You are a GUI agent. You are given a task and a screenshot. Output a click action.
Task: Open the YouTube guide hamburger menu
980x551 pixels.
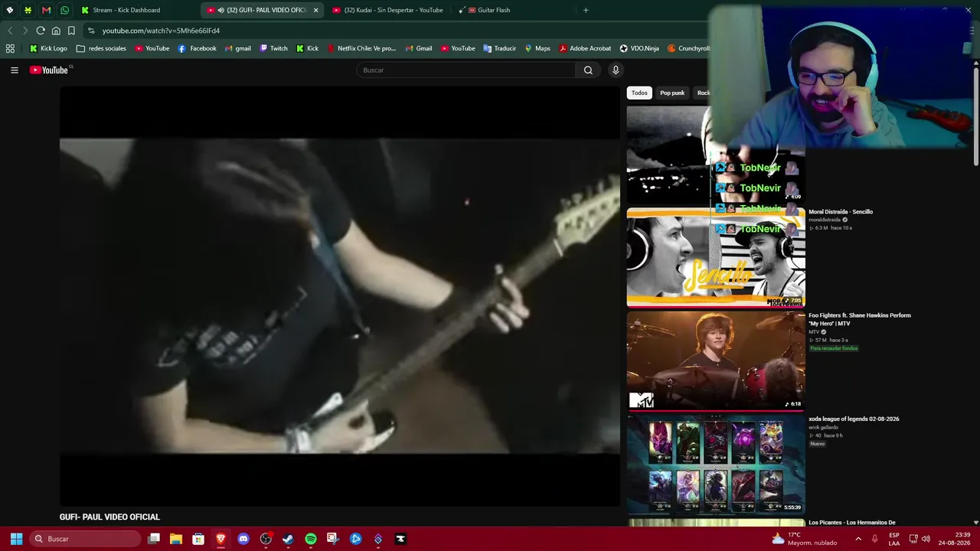tap(14, 70)
